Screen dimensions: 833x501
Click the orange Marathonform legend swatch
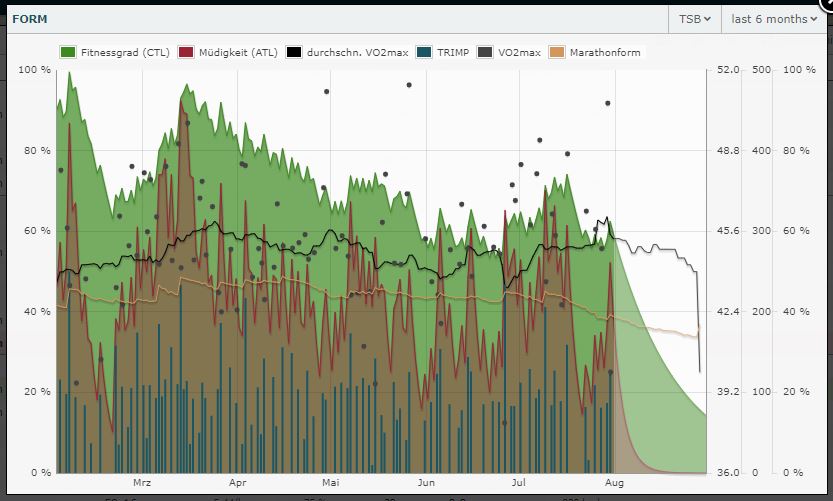[x=558, y=52]
